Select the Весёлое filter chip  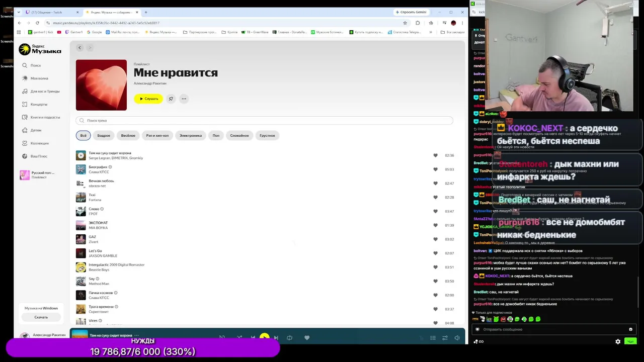coord(128,135)
